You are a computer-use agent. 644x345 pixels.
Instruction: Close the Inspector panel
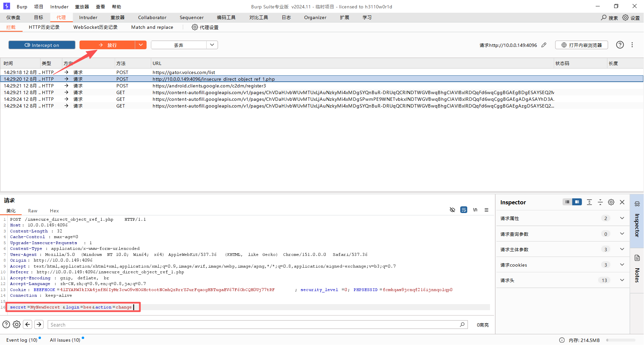622,202
